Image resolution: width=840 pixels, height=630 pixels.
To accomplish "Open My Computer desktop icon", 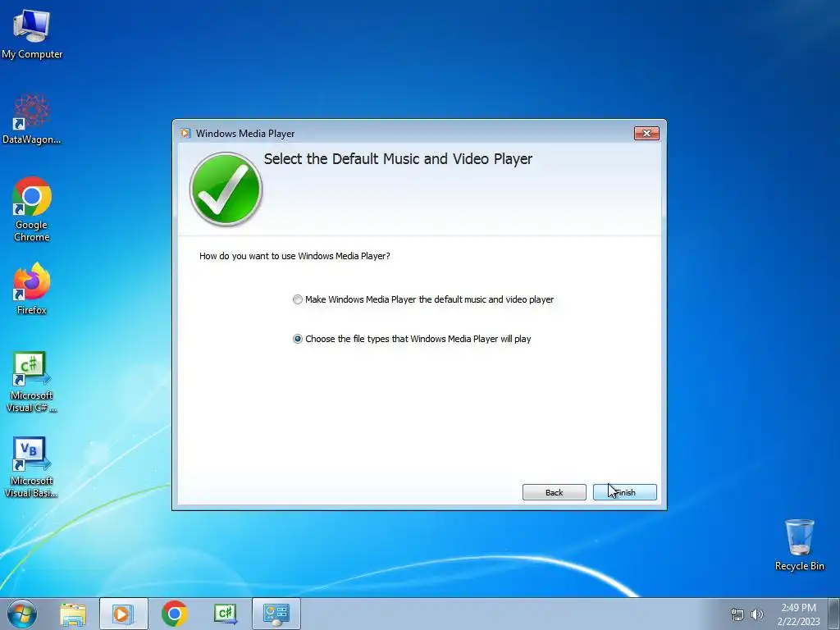I will 32,34.
